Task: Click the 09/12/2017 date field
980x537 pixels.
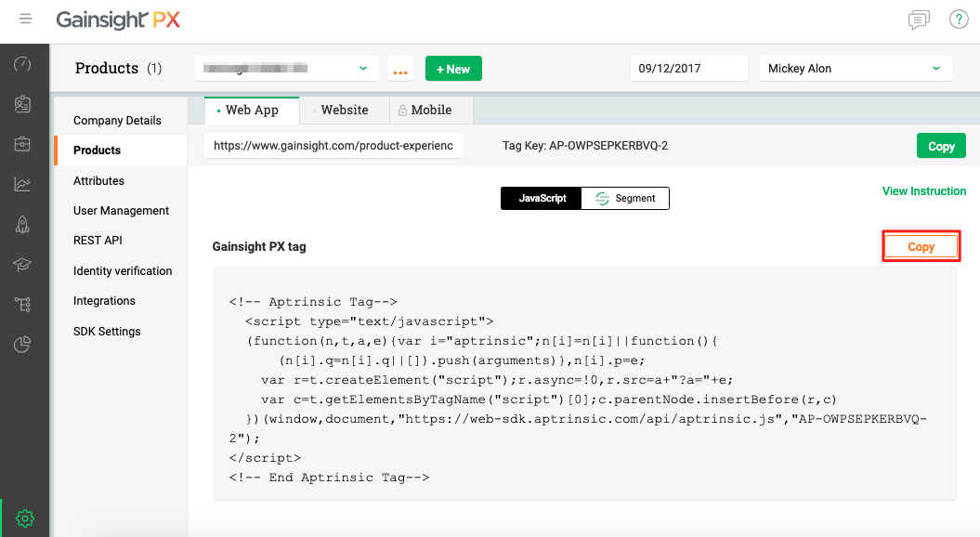Action: tap(688, 68)
